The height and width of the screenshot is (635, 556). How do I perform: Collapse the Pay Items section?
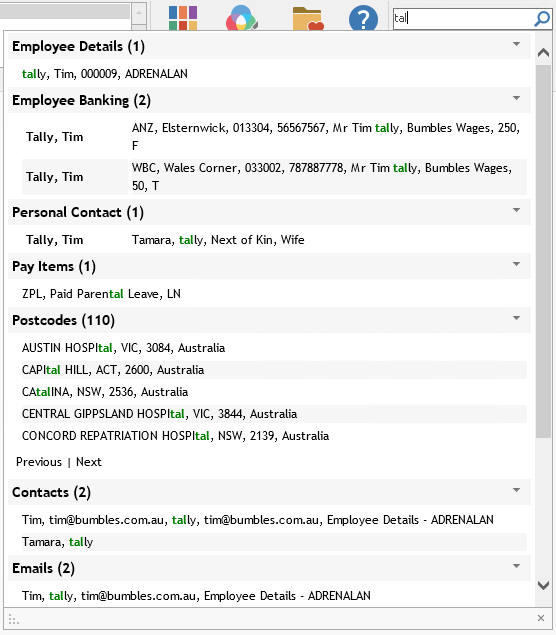click(516, 264)
